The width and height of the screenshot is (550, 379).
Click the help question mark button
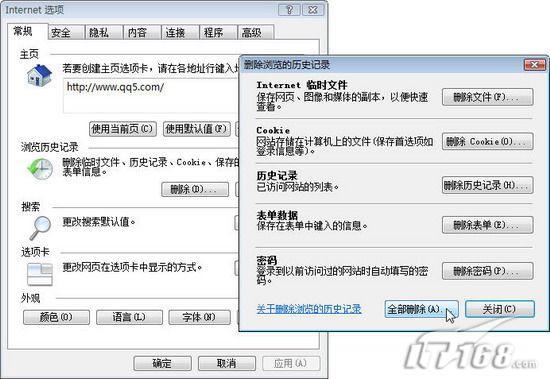289,10
